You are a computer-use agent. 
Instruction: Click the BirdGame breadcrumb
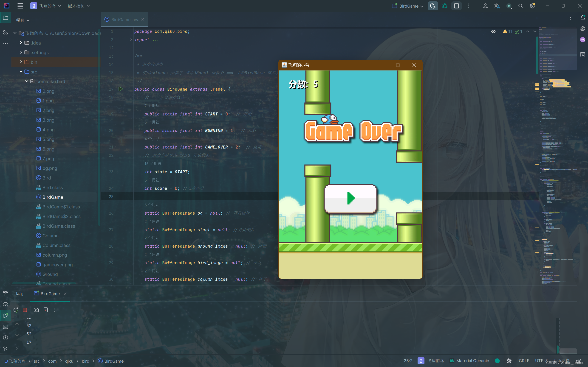(x=111, y=361)
